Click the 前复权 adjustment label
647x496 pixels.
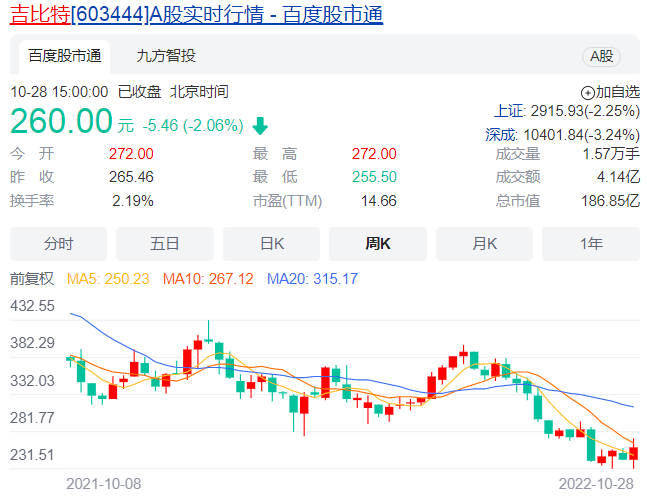(32, 279)
